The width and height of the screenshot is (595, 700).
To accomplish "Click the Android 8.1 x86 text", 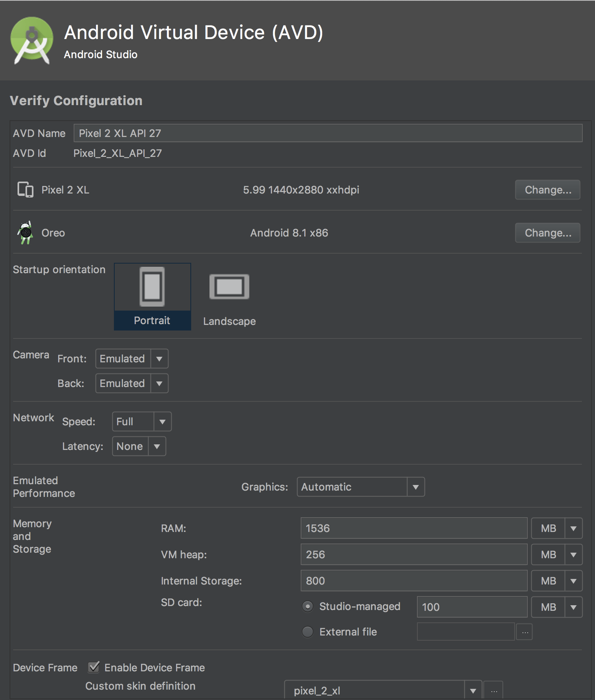I will click(289, 233).
